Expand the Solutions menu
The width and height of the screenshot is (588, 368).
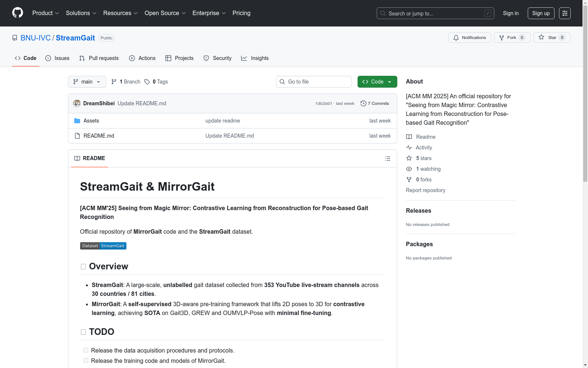[x=81, y=13]
